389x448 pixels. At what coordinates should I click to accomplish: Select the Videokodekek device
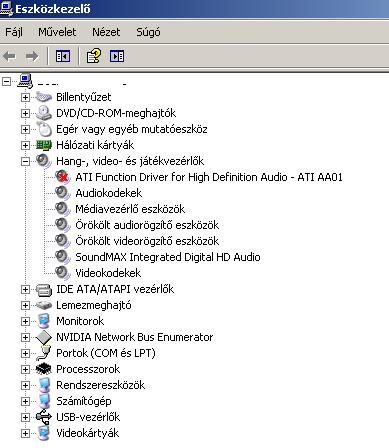point(108,273)
